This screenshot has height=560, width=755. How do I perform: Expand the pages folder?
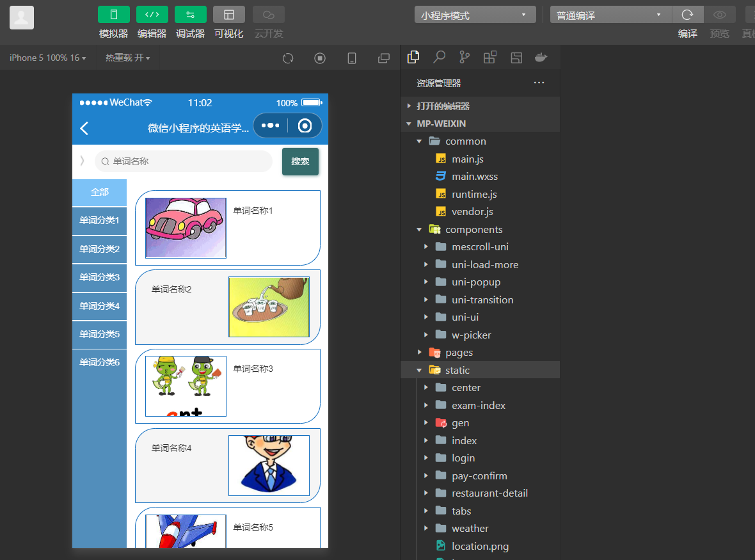(x=459, y=353)
